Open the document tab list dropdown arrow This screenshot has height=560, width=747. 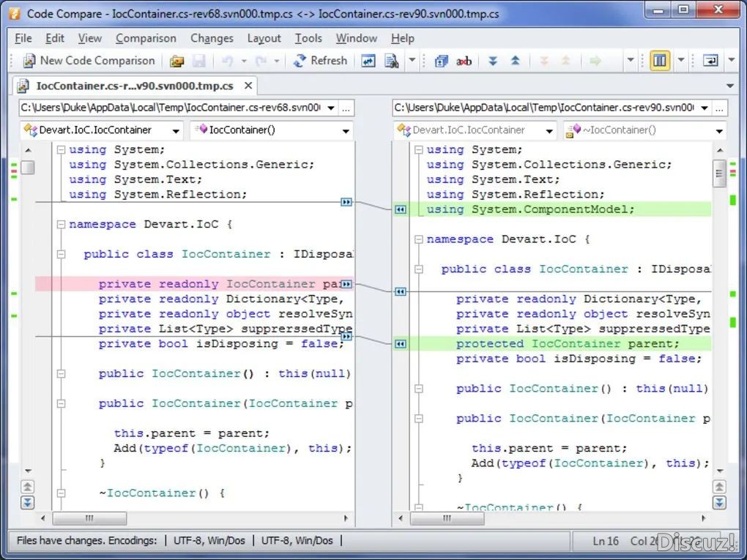(x=730, y=86)
